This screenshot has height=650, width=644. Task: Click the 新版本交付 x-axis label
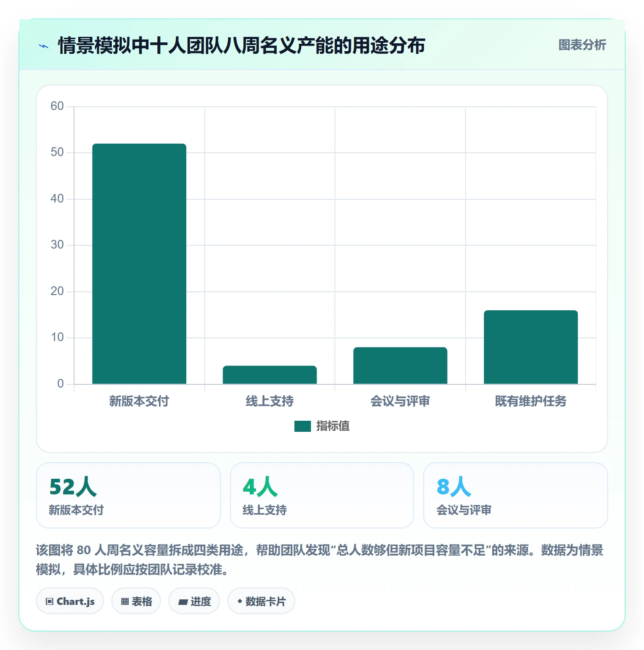click(139, 401)
